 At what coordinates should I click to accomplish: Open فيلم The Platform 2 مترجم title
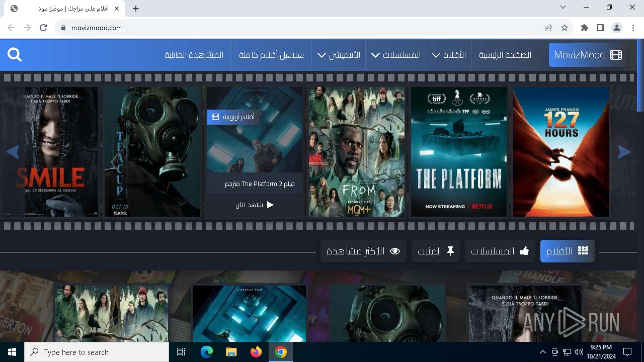pos(260,184)
